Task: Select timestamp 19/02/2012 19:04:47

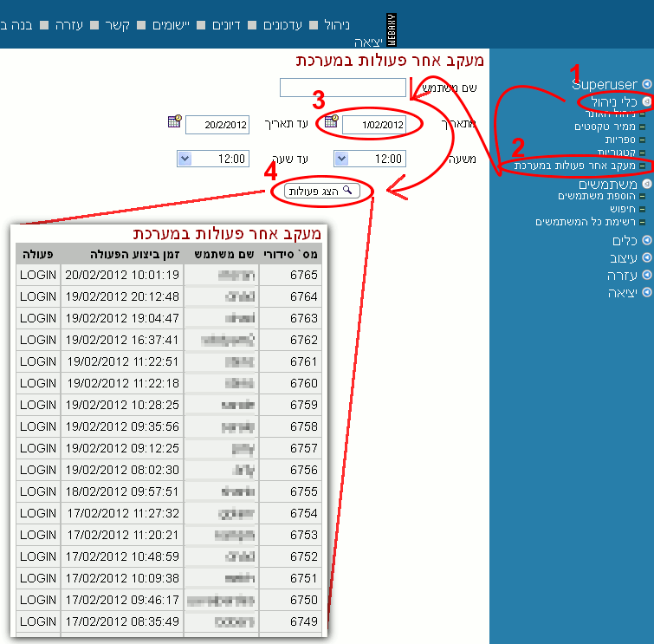Action: tap(122, 318)
